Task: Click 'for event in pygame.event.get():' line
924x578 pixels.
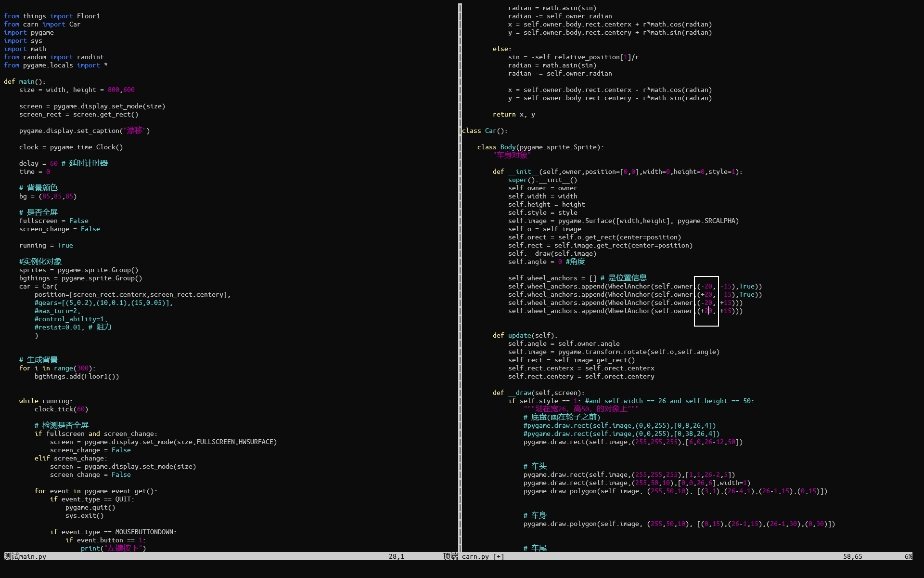Action: 96,491
